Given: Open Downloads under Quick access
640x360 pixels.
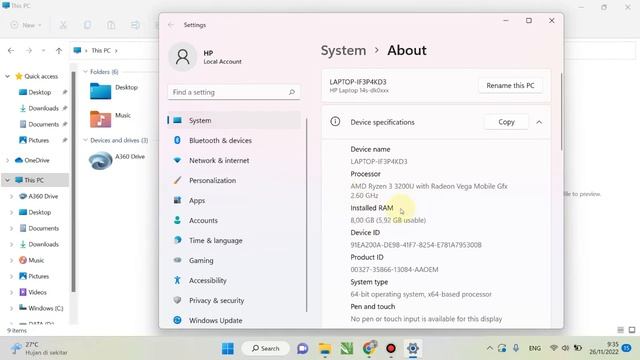Looking at the screenshot, I should pyautogui.click(x=43, y=108).
